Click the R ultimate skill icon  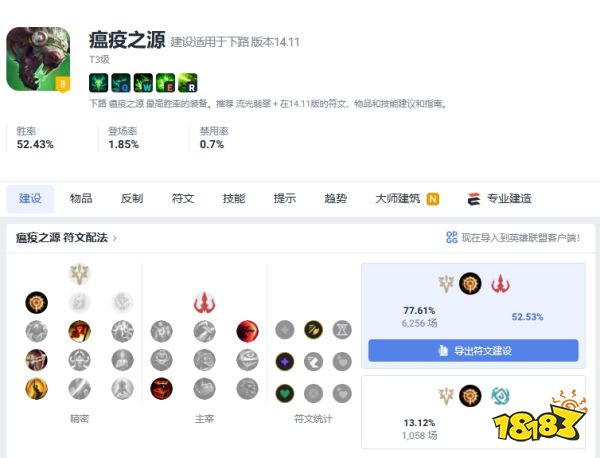(x=188, y=83)
